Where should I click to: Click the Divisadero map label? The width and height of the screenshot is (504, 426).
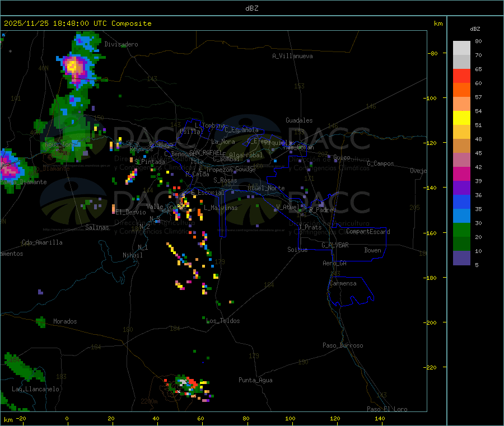tap(121, 44)
